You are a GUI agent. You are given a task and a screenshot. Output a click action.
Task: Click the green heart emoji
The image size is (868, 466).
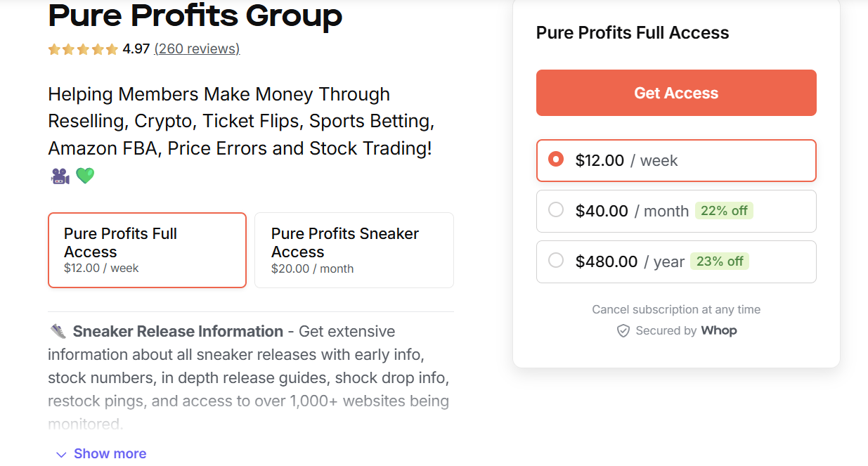pos(84,176)
